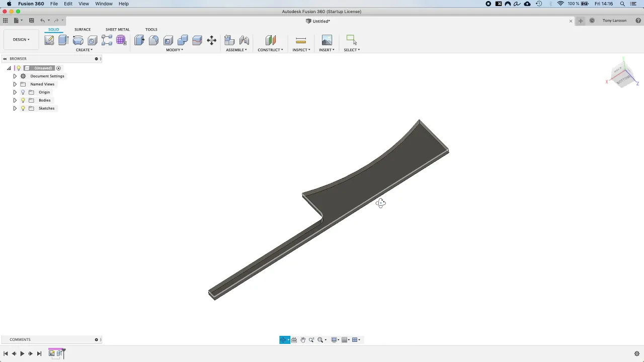Expand the Sketches folder node
Viewport: 644px width, 362px height.
point(15,108)
